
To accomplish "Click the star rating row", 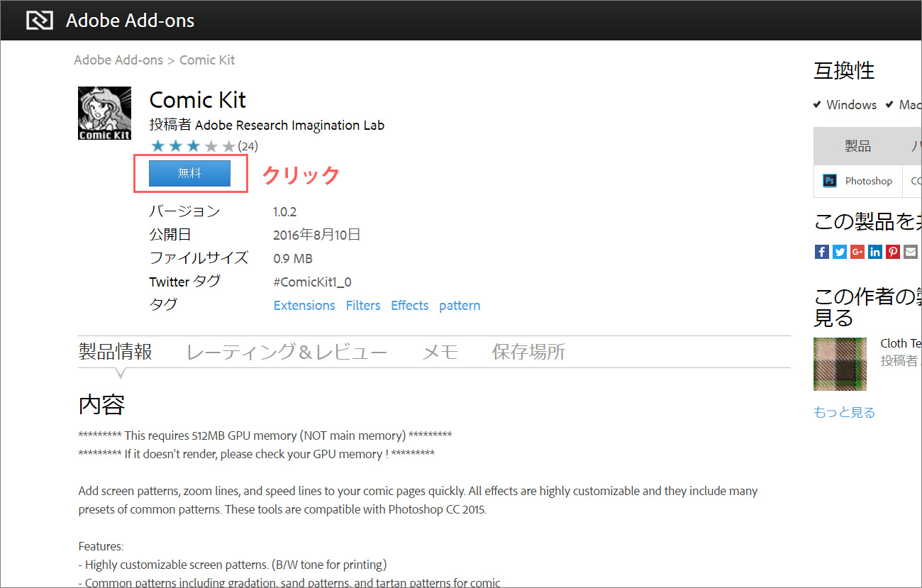I will (193, 146).
